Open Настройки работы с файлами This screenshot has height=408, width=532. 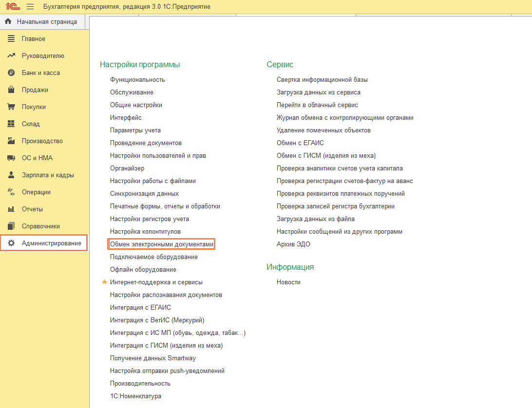click(152, 181)
